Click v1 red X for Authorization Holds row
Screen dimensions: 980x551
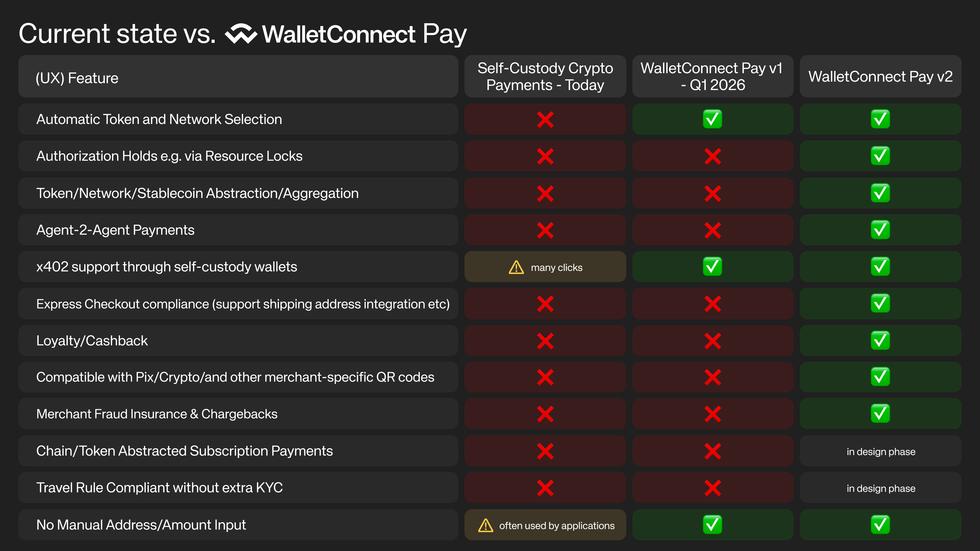point(712,156)
